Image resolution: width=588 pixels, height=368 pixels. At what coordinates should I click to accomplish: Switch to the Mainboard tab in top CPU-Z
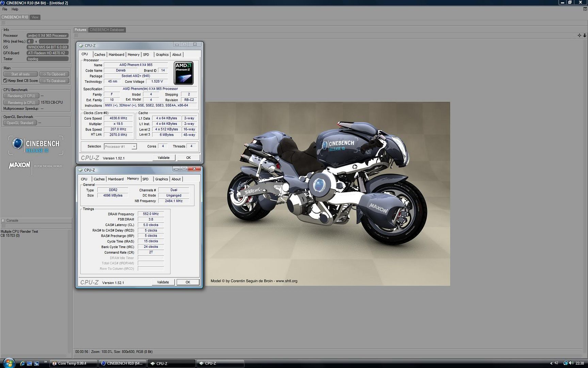click(116, 55)
